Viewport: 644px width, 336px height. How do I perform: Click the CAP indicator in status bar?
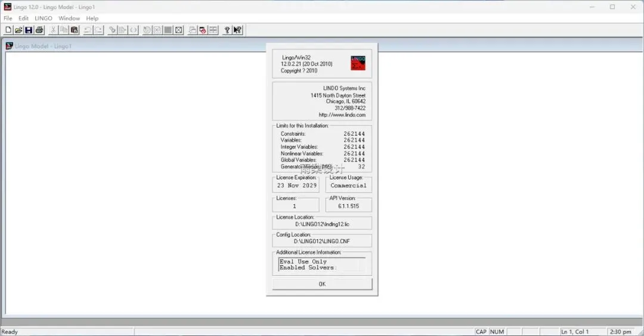[481, 331]
